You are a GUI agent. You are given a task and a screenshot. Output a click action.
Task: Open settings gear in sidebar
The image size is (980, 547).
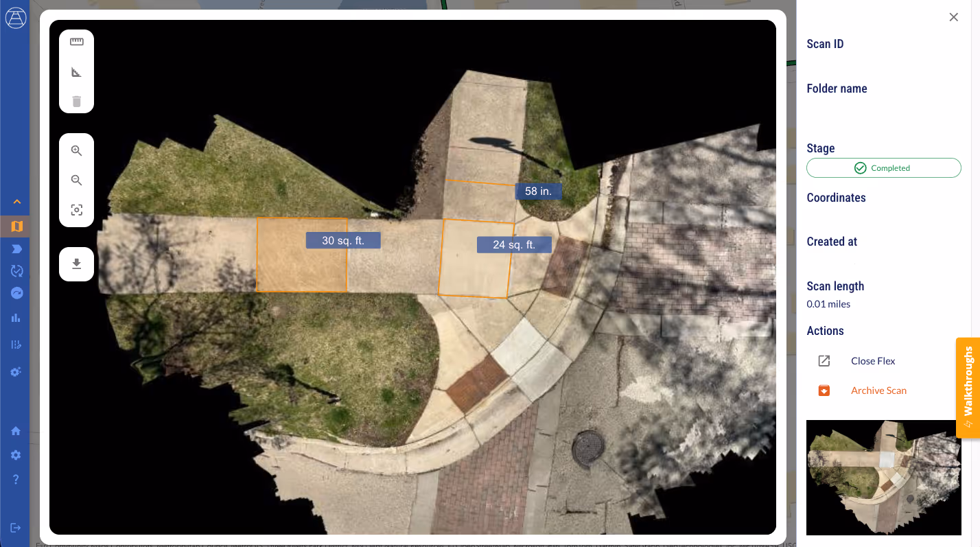16,455
